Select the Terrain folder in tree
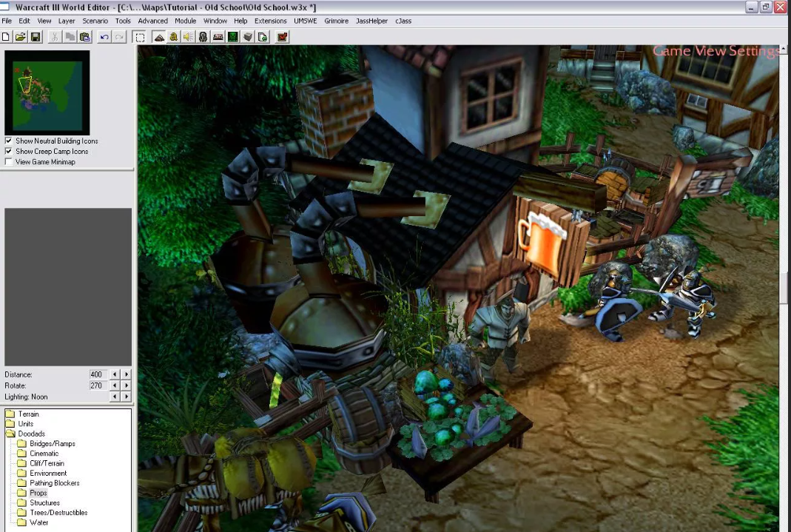Image resolution: width=791 pixels, height=532 pixels. [x=28, y=414]
